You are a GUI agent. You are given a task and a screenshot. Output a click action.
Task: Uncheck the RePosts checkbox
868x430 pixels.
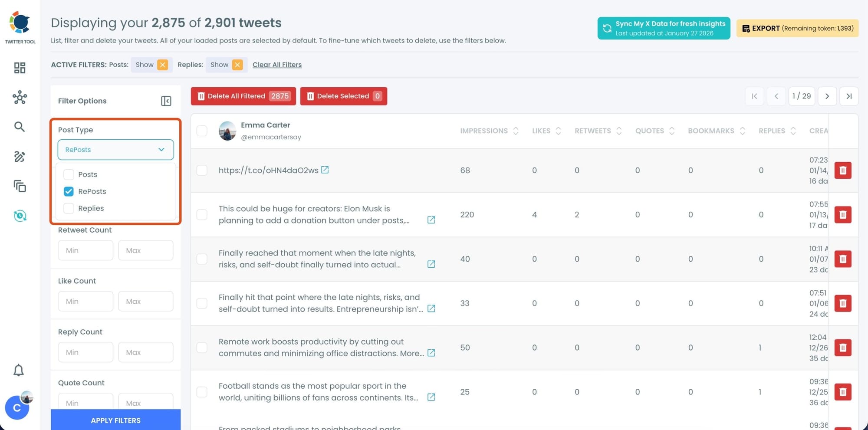point(69,191)
